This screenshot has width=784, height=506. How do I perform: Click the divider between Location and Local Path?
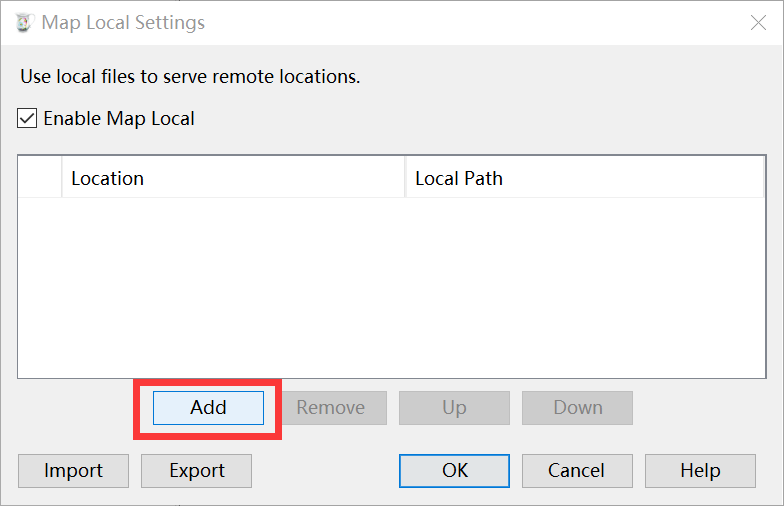(405, 178)
